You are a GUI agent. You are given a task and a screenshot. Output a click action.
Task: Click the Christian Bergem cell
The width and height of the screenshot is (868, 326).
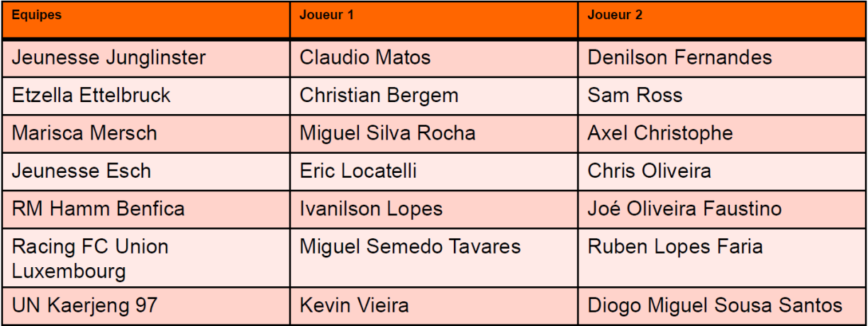(379, 95)
